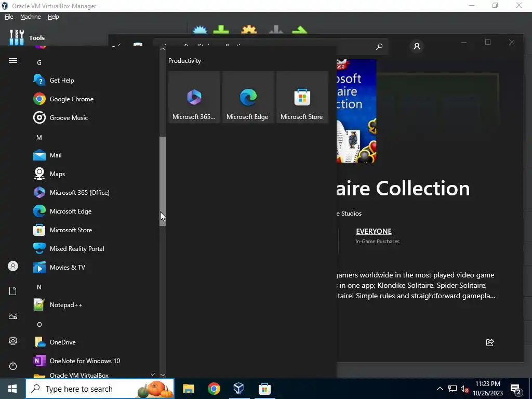Switch to Chrome on the taskbar
Image resolution: width=532 pixels, height=399 pixels.
[214, 389]
